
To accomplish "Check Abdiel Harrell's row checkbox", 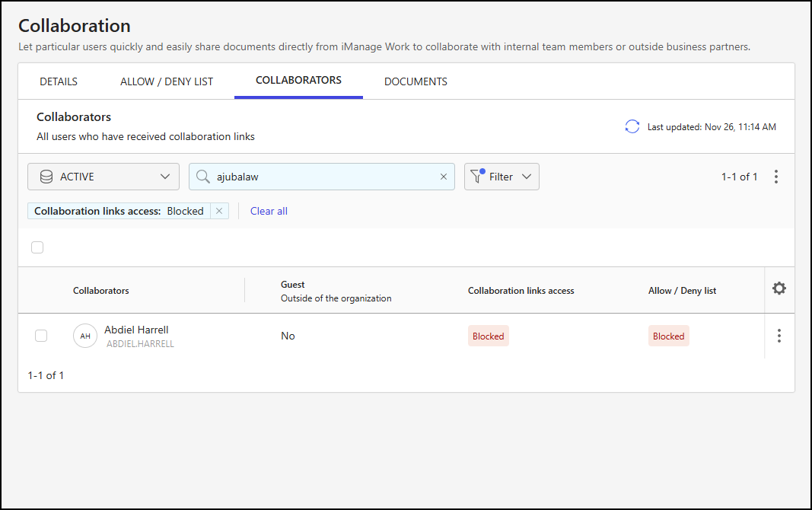I will [x=41, y=336].
